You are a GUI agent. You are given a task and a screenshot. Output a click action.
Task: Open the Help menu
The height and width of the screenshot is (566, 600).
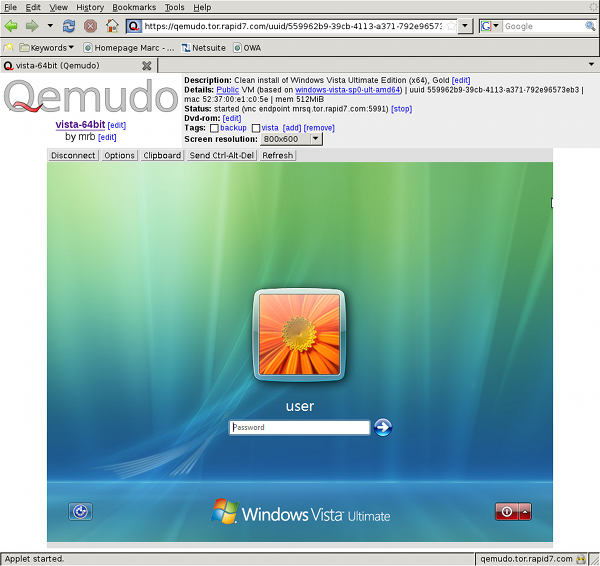coord(202,7)
